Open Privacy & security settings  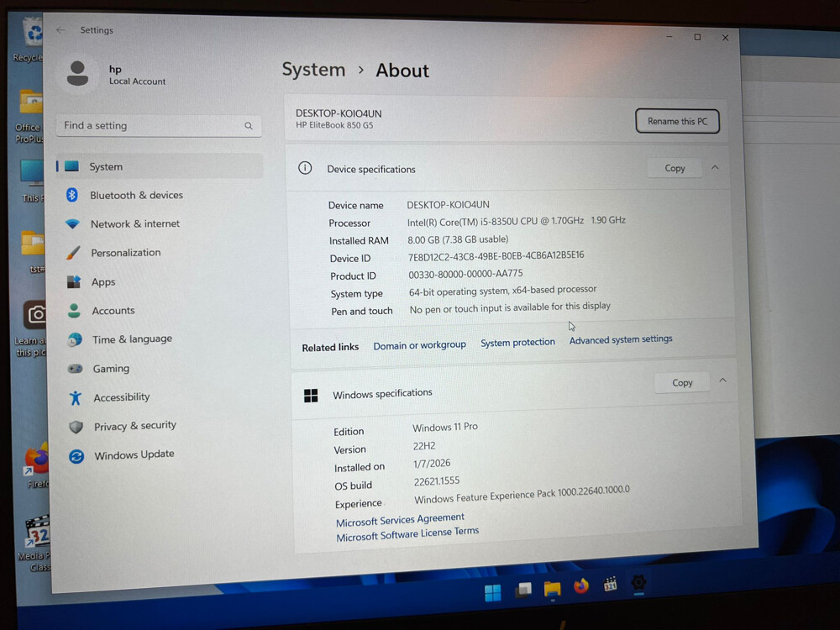(135, 426)
